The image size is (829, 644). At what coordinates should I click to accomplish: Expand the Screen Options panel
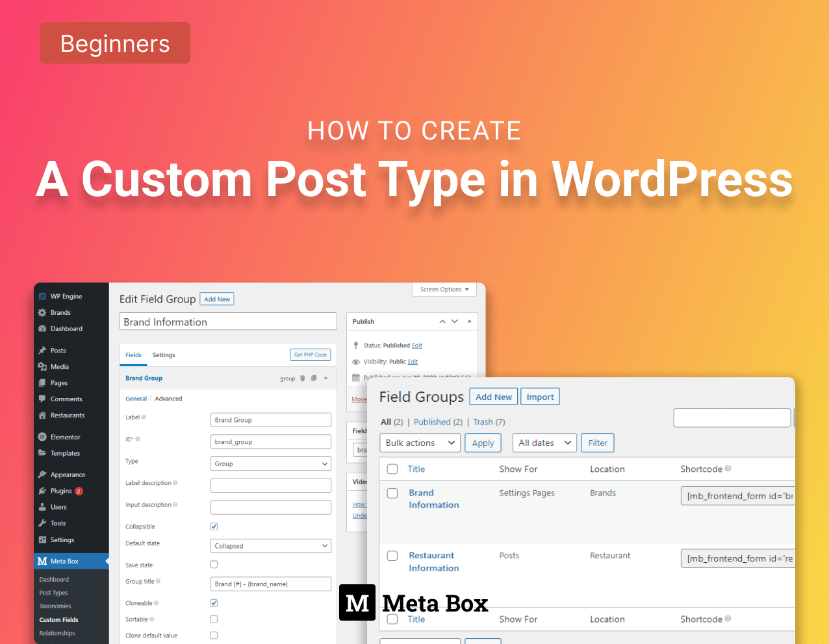pyautogui.click(x=444, y=290)
